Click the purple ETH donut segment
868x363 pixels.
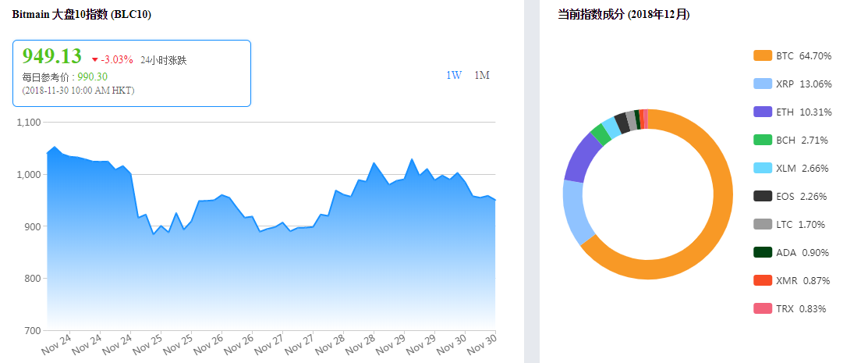[579, 155]
